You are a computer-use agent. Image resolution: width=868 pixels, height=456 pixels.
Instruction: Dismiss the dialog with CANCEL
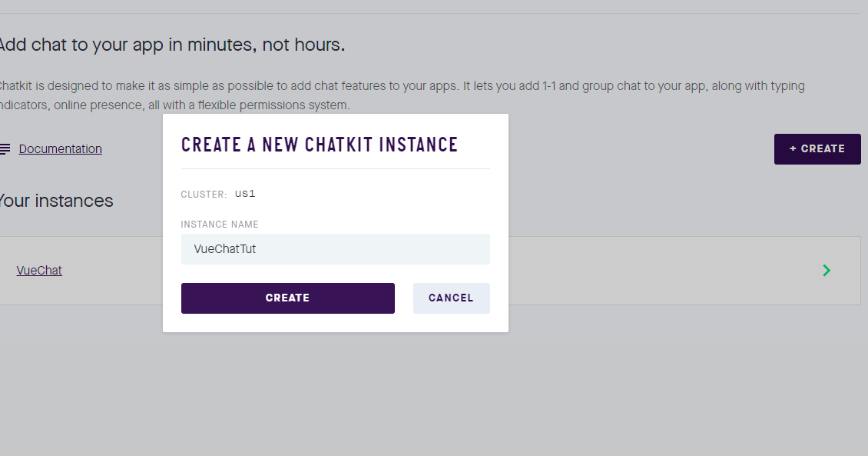[451, 298]
